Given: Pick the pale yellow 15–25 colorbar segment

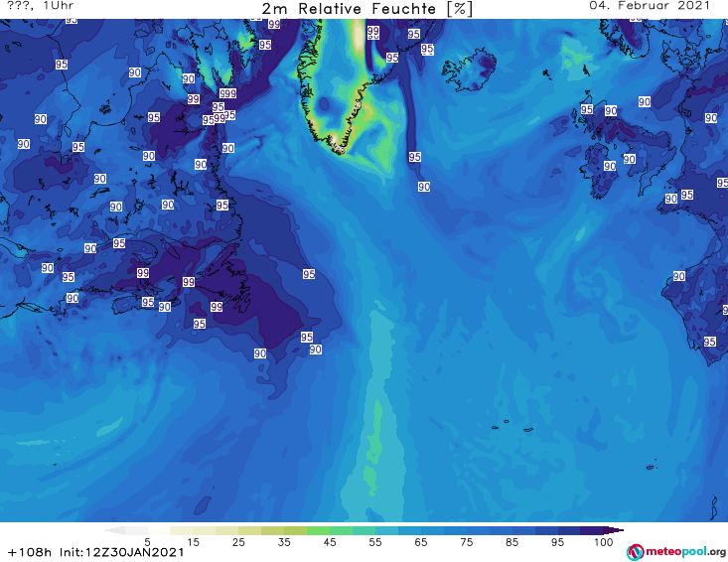Looking at the screenshot, I should coord(216,530).
